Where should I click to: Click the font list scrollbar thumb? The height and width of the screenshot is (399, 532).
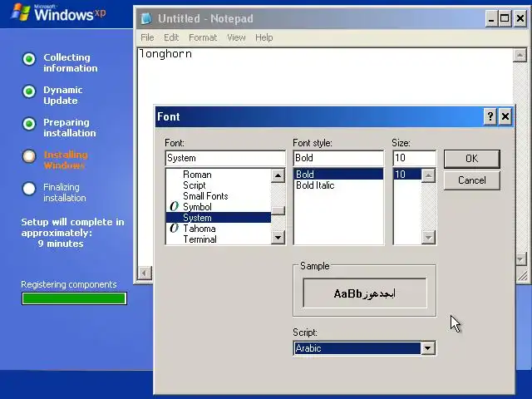click(278, 210)
